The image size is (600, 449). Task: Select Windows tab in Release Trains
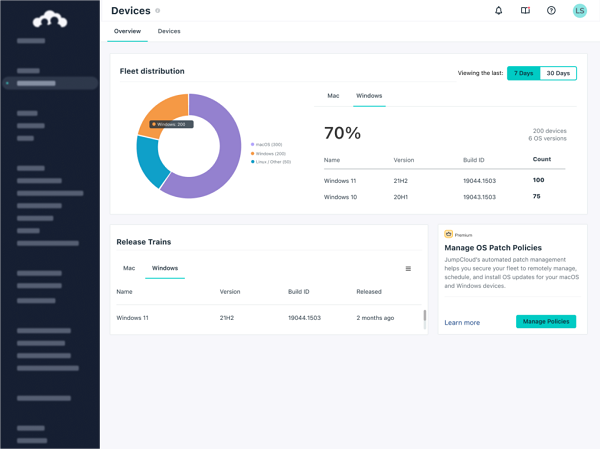165,268
